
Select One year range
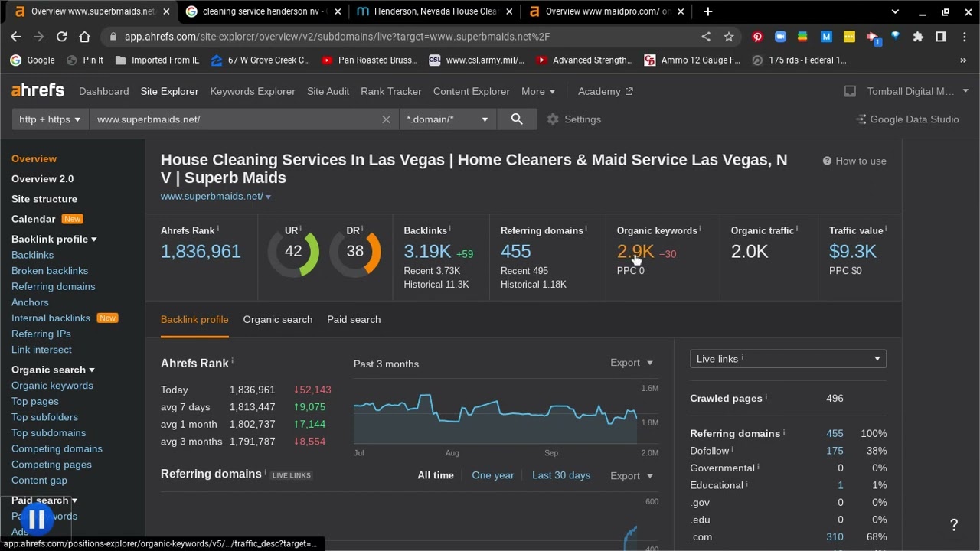point(493,475)
